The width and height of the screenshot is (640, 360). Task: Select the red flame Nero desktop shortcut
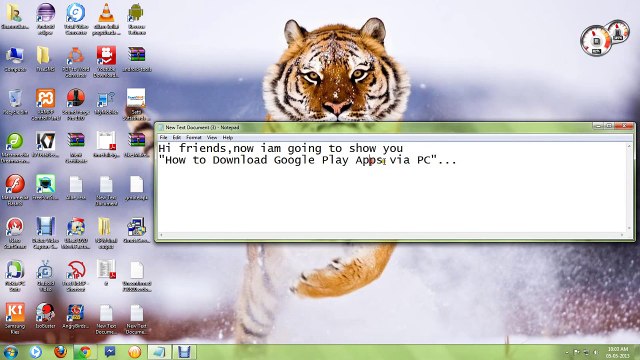point(15,233)
